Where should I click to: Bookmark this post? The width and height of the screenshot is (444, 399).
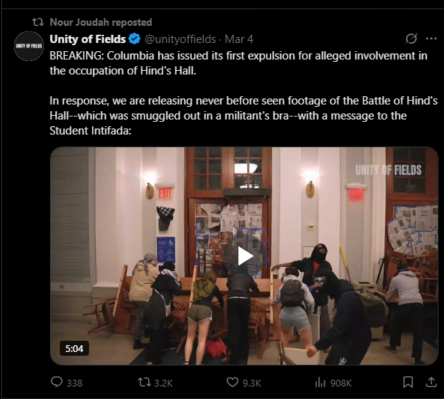(x=408, y=382)
